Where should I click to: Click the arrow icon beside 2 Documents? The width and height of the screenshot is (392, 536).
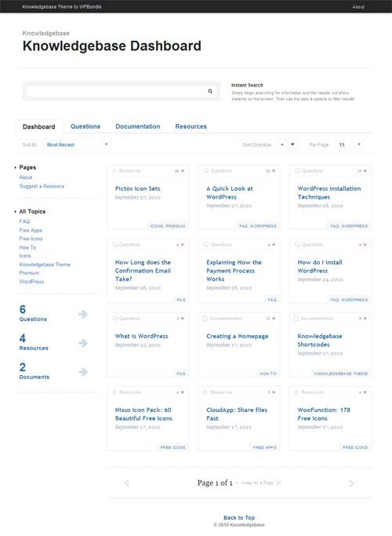click(x=83, y=371)
